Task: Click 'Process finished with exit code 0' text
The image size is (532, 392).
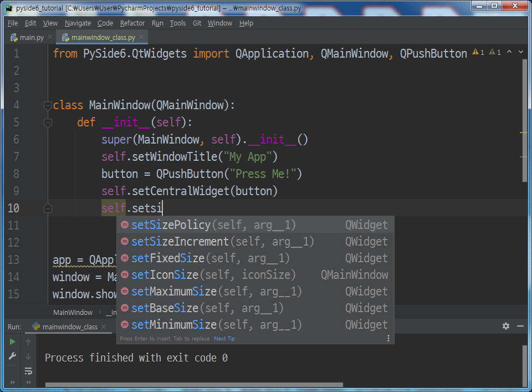Action: click(136, 358)
